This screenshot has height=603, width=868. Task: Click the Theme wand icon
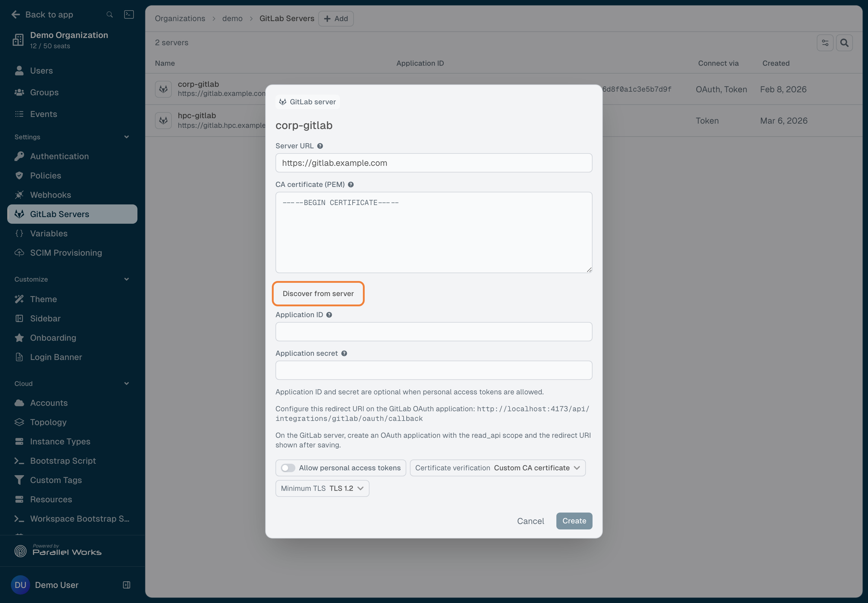coord(19,299)
